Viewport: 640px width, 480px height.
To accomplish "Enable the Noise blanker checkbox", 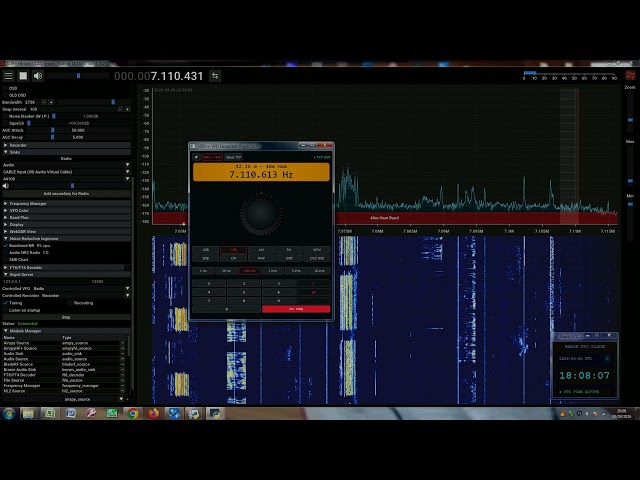I will pyautogui.click(x=5, y=116).
